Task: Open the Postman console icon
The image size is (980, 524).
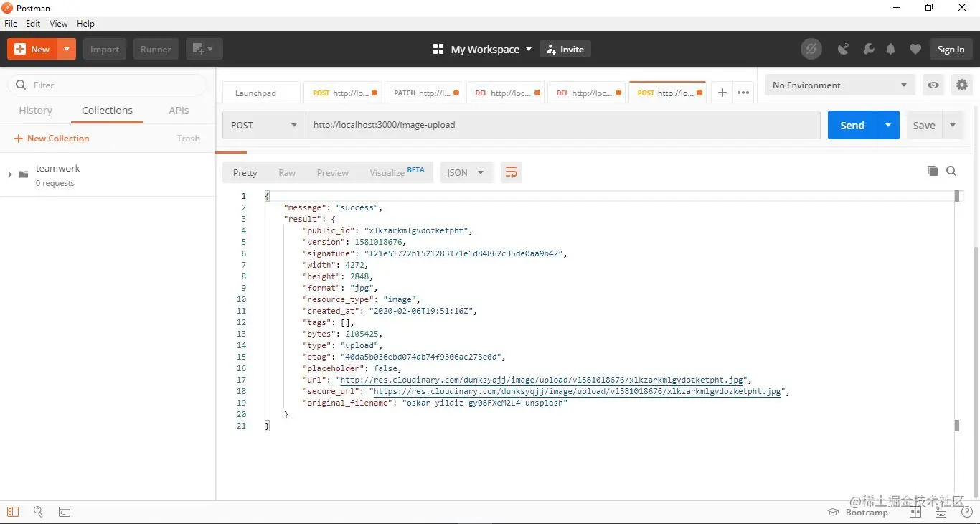Action: tap(65, 512)
